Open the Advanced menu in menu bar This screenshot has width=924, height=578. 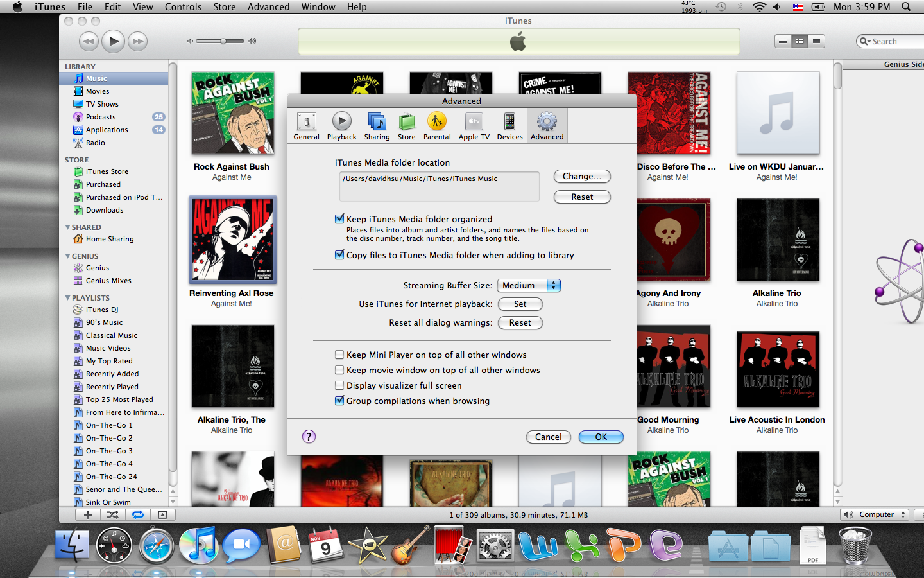click(268, 7)
